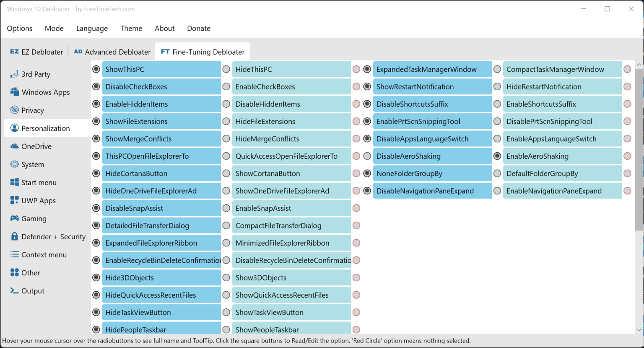Open the UWP Apps section
Image resolution: width=644 pixels, height=348 pixels.
(x=15, y=200)
